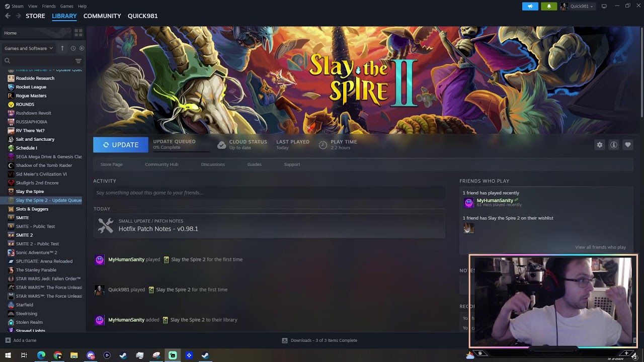The height and width of the screenshot is (362, 644).
Task: Open the Help menu
Action: (x=82, y=6)
